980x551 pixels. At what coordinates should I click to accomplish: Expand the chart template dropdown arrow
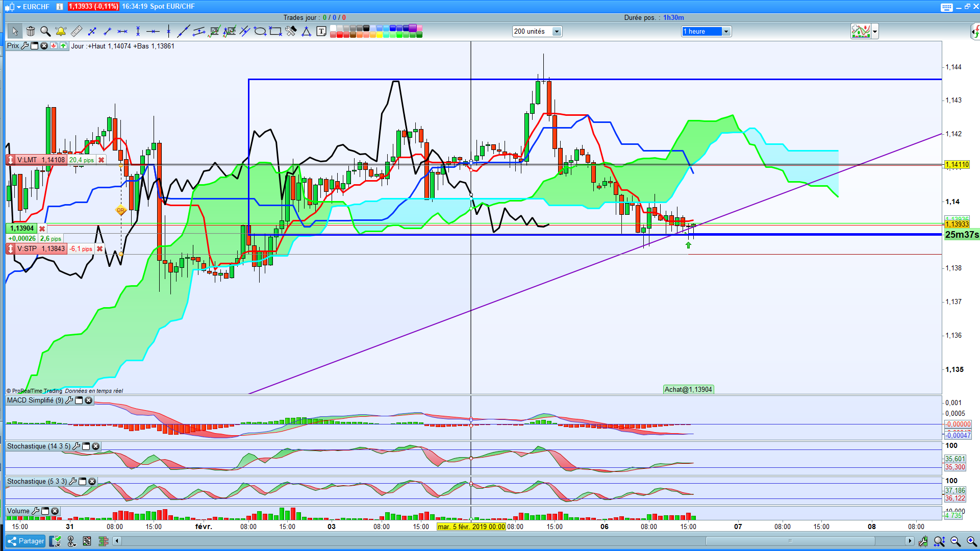point(875,32)
